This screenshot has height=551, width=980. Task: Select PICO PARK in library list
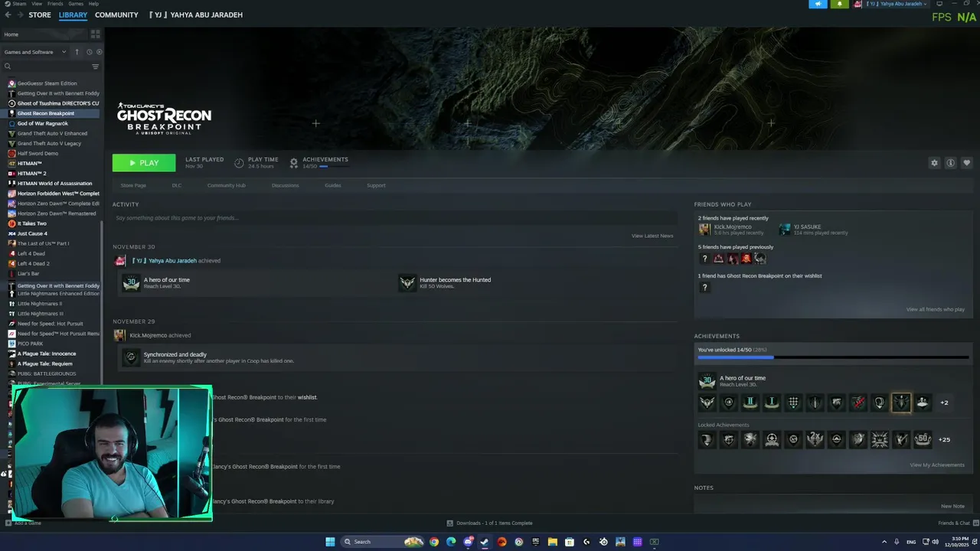[x=30, y=344]
